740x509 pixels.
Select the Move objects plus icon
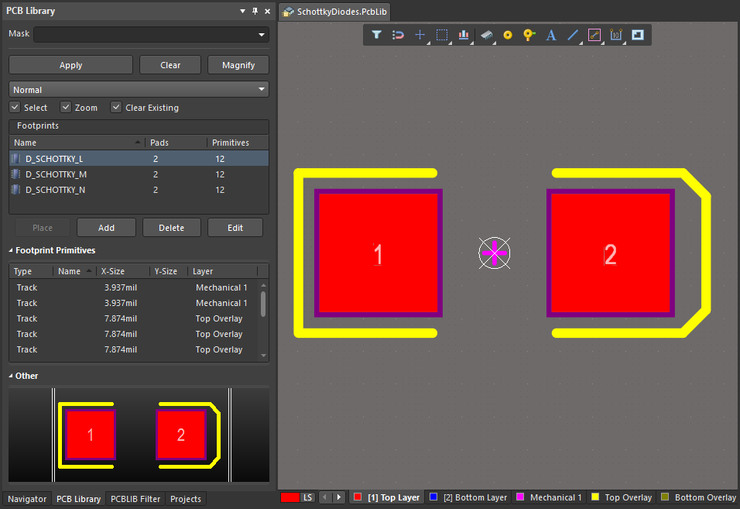point(420,35)
